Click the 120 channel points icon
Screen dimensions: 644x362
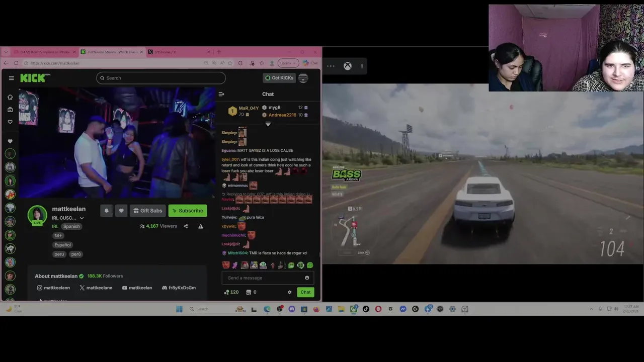[231, 292]
